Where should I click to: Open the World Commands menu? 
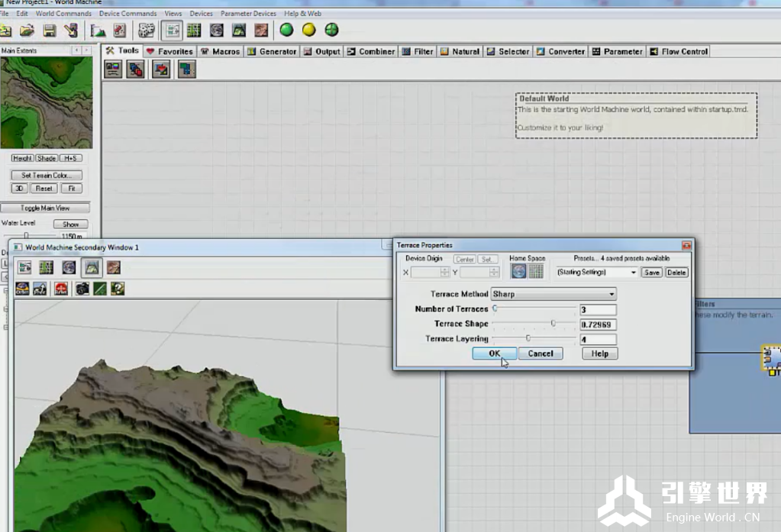tap(63, 14)
